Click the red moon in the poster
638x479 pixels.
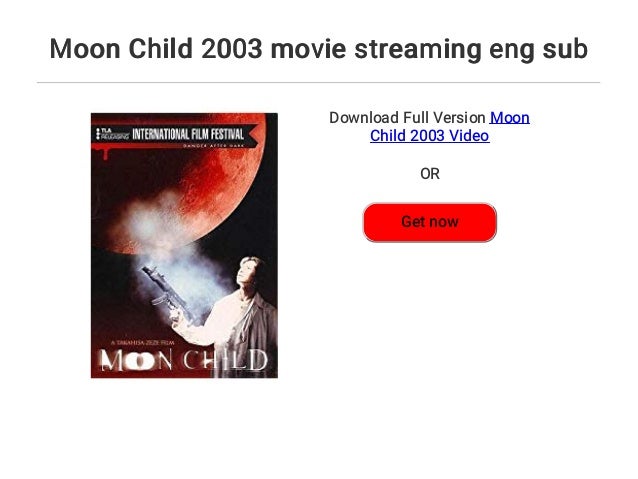coord(191,181)
